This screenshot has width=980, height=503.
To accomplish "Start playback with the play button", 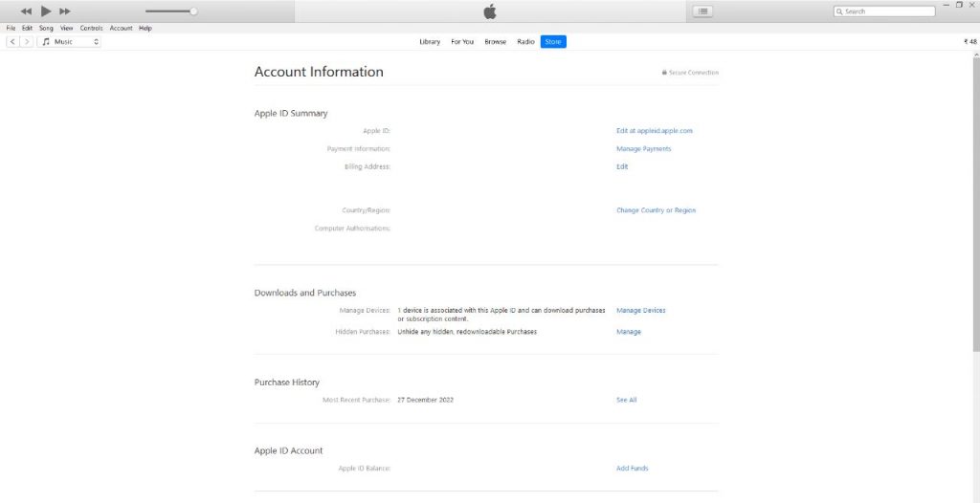I will (x=46, y=11).
